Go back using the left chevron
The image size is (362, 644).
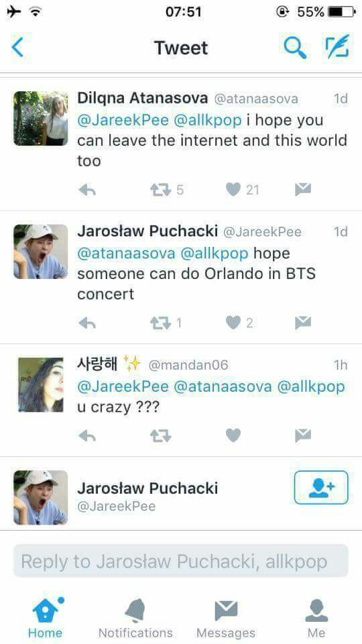[x=17, y=47]
